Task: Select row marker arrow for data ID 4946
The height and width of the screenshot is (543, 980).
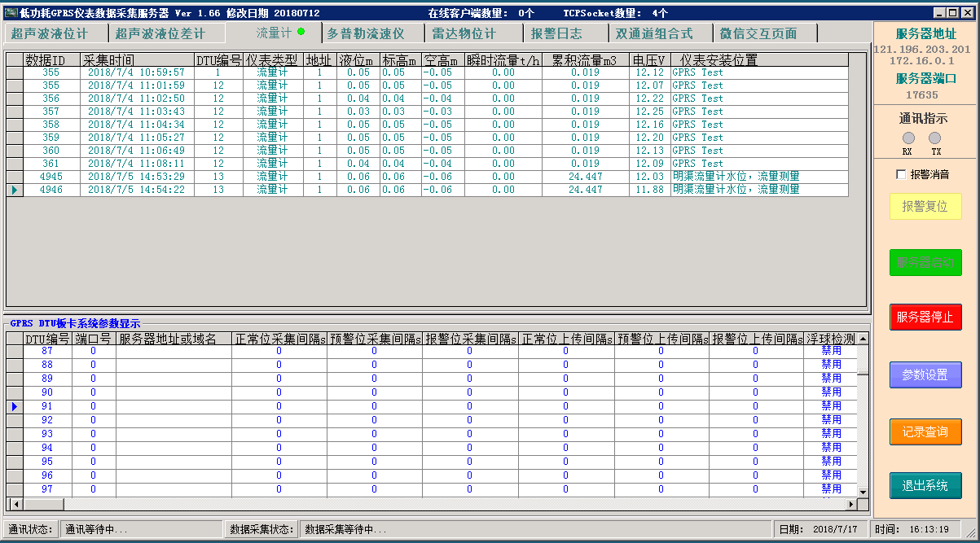Action: tap(14, 190)
